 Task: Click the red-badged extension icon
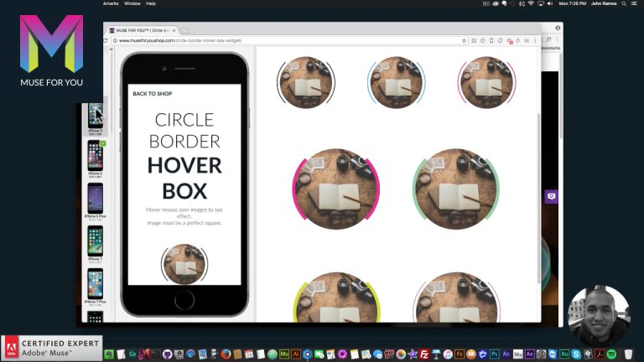point(510,41)
